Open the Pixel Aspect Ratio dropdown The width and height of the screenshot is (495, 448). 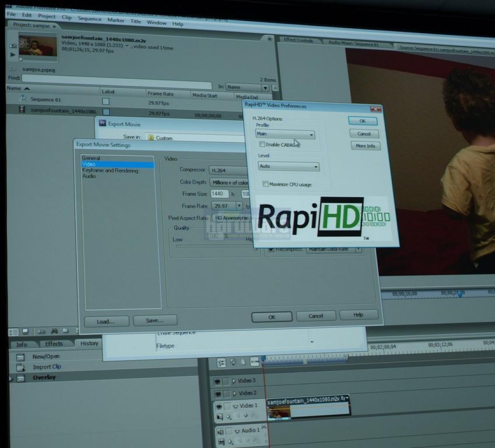click(x=232, y=218)
